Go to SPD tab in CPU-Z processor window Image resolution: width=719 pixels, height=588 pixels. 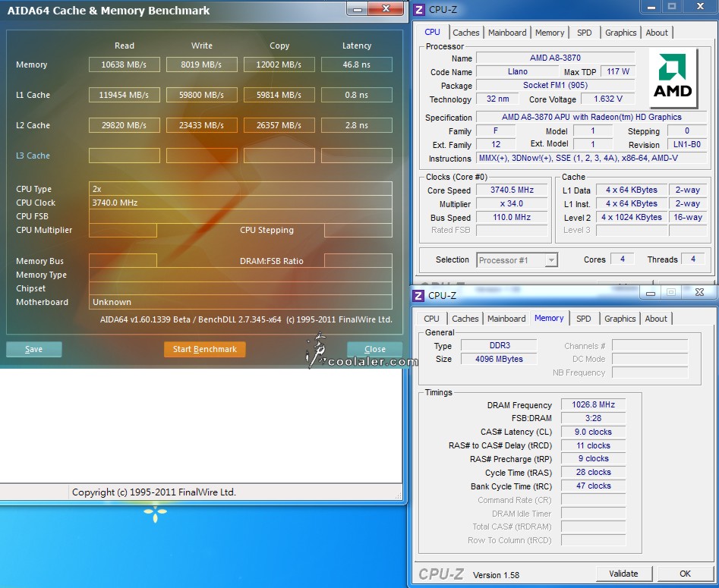[x=584, y=33]
